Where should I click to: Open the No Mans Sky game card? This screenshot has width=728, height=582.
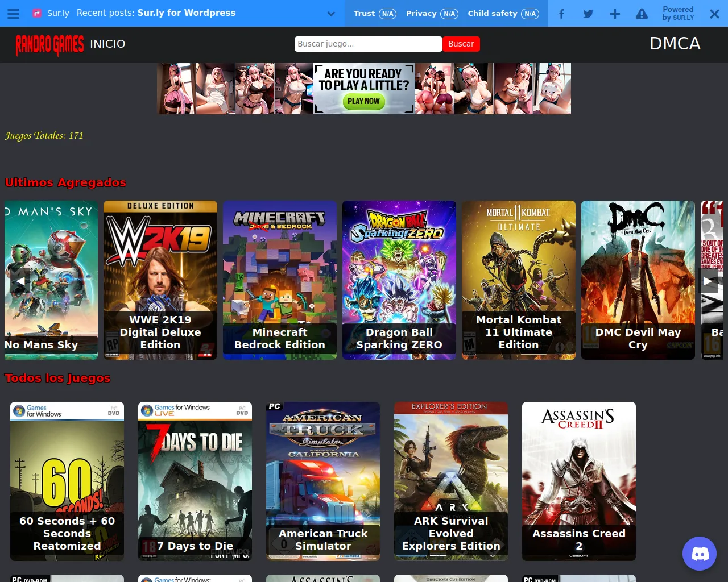[x=51, y=280]
